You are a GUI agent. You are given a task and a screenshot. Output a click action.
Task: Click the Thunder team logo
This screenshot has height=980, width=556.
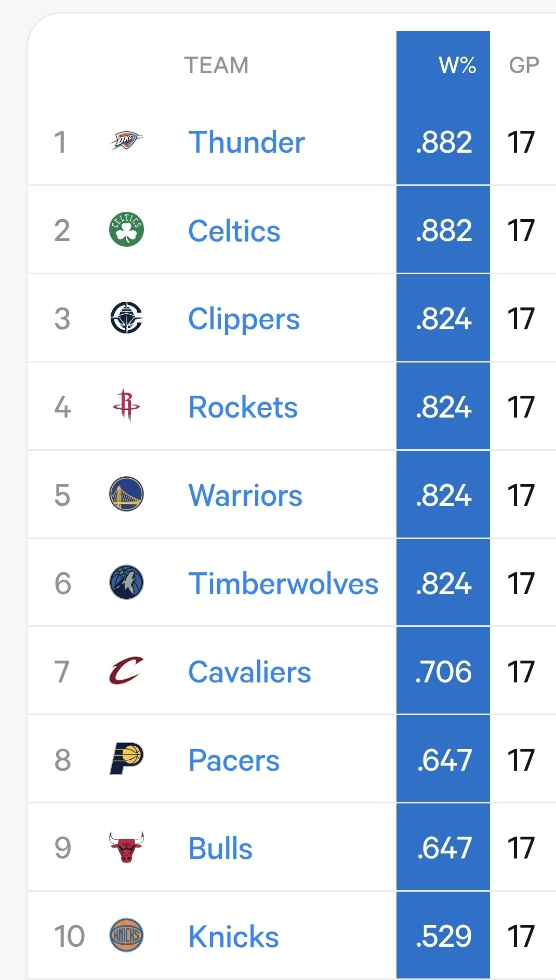pos(126,141)
